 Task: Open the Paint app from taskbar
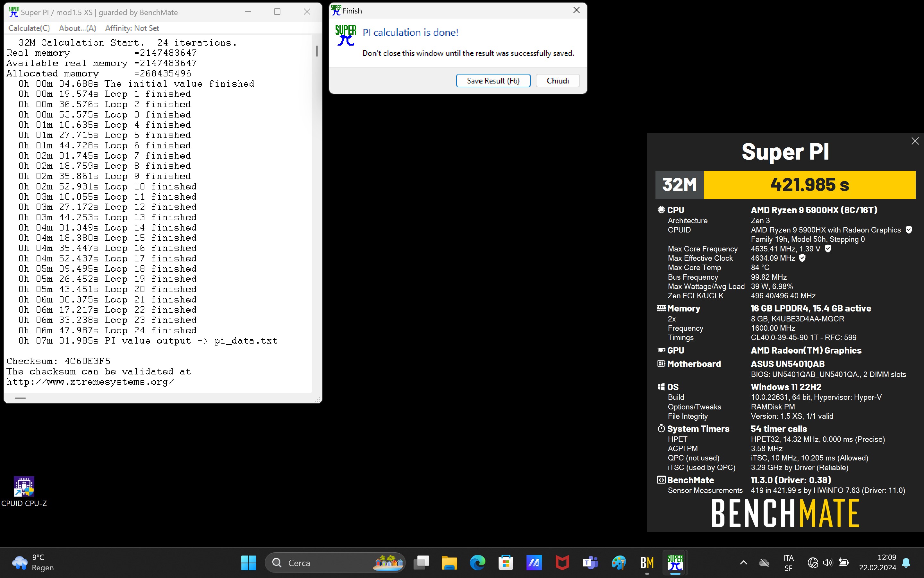point(619,563)
